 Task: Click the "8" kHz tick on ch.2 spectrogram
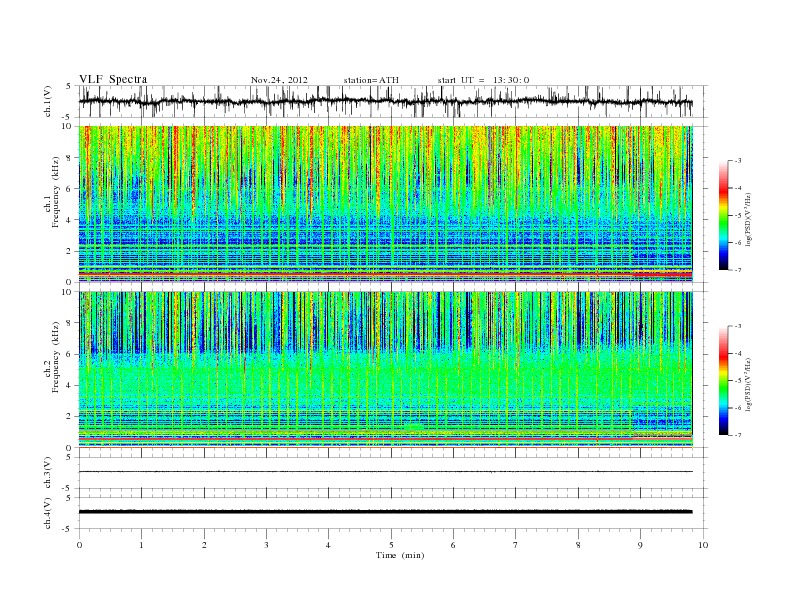pos(70,323)
